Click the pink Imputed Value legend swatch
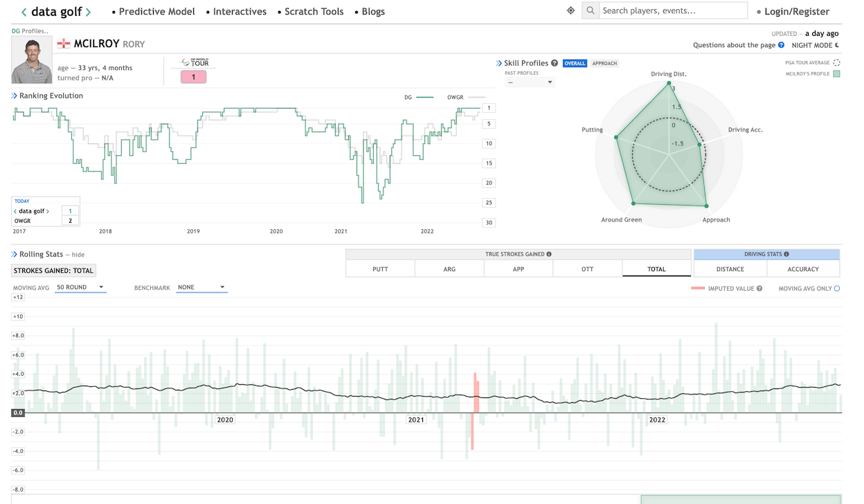Viewport: 864px width, 504px height. pyautogui.click(x=698, y=289)
